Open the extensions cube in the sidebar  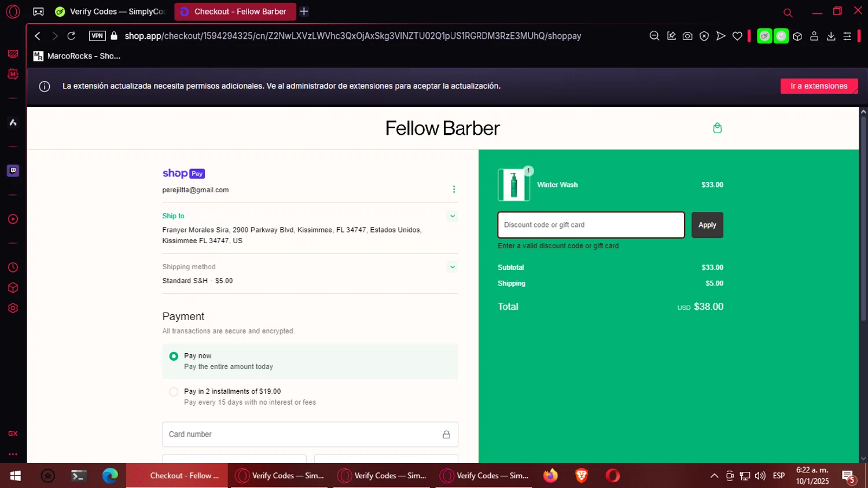point(13,288)
